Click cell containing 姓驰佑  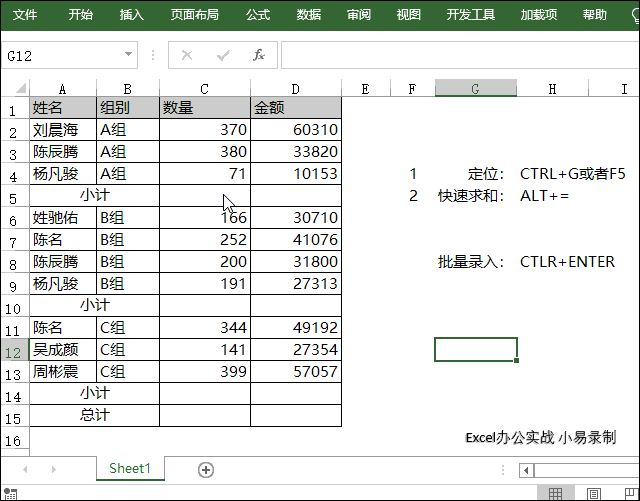[63, 218]
